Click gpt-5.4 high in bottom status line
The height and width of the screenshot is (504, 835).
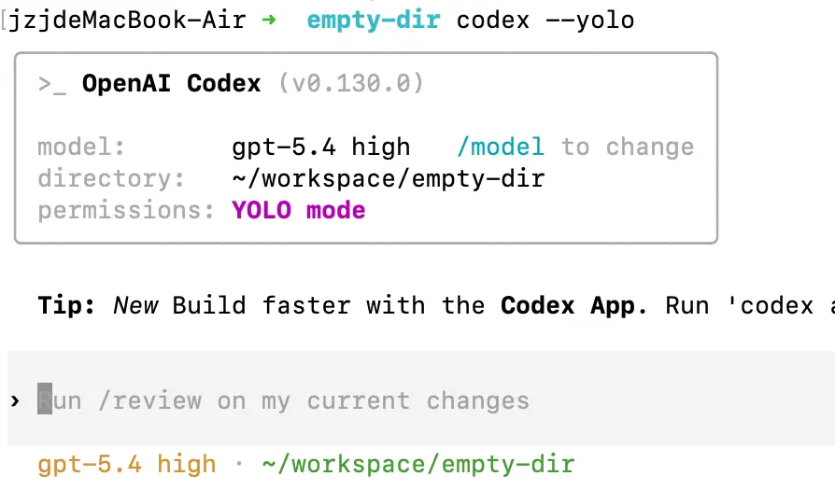pos(127,464)
